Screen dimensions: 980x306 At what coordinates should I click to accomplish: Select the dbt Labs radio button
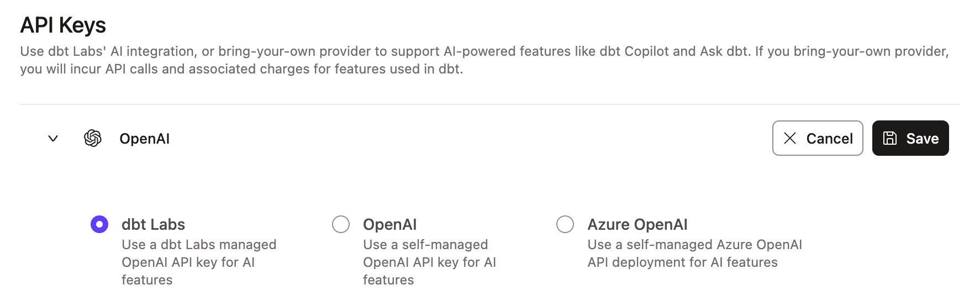coord(99,224)
